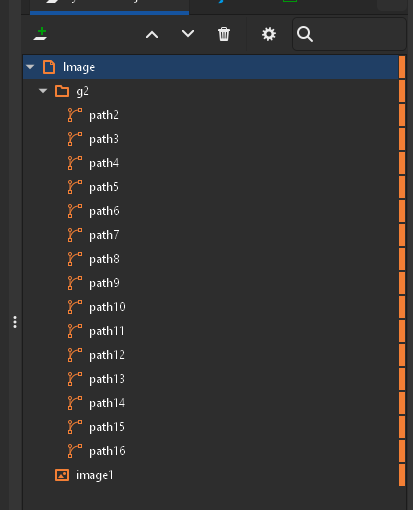Viewport: 413px width, 510px height.
Task: Add a new layer with plus icon
Action: pos(41,34)
